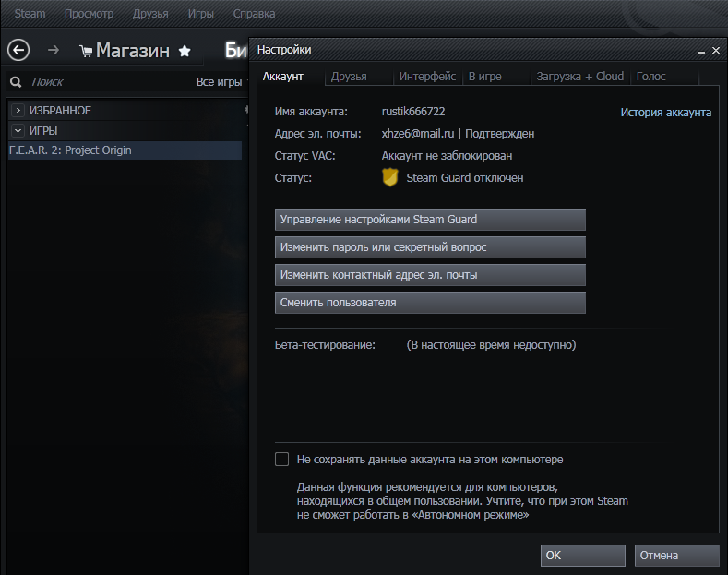Viewport: 728px width, 575px height.
Task: Click 'Сменить пользователя' button
Action: click(430, 303)
